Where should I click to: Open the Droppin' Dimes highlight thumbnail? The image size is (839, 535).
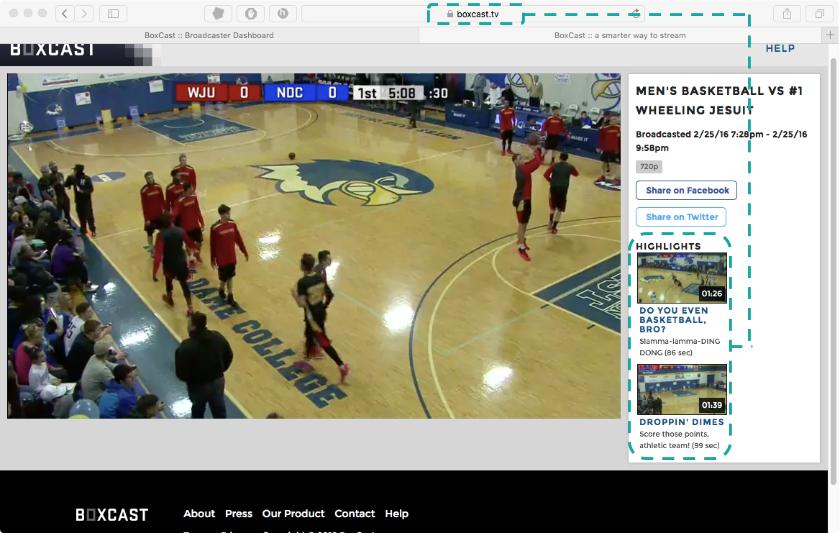click(682, 389)
